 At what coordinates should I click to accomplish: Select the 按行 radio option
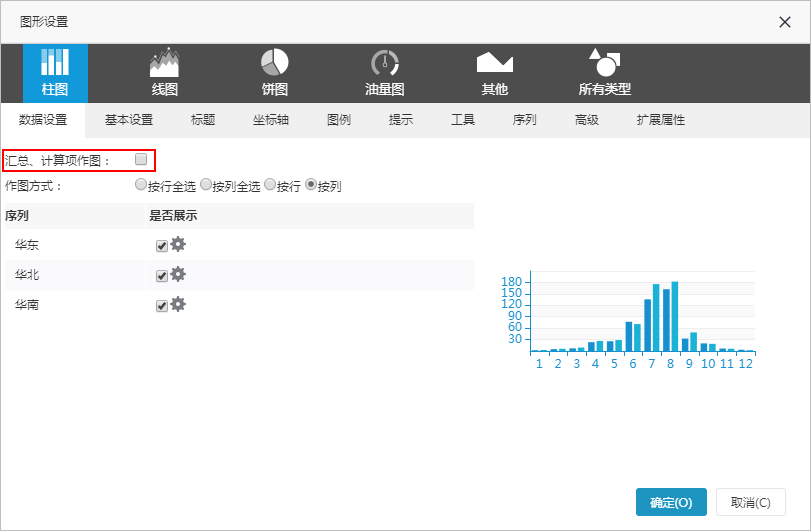269,184
